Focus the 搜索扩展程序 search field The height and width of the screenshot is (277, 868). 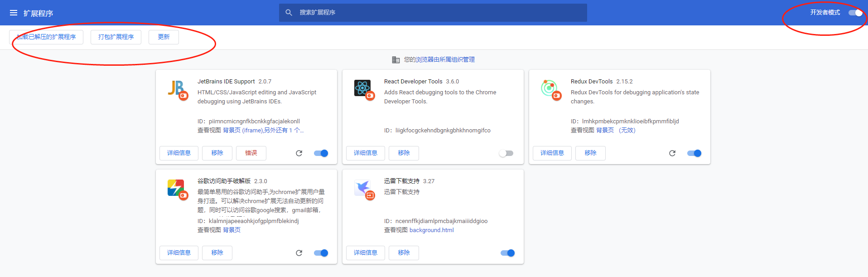click(433, 13)
